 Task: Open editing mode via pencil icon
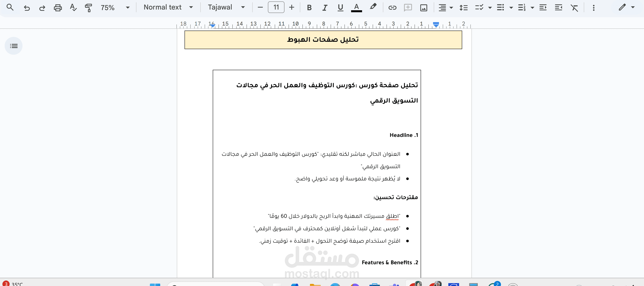click(x=622, y=7)
